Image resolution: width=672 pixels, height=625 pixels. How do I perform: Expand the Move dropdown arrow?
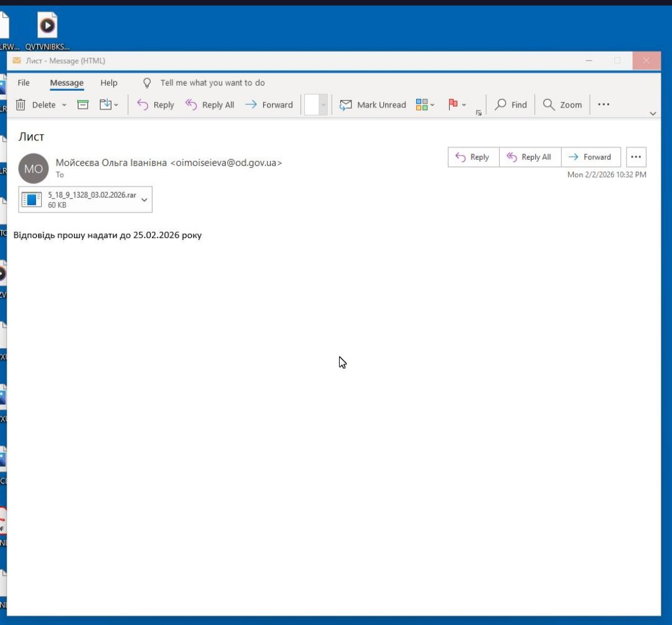[116, 105]
